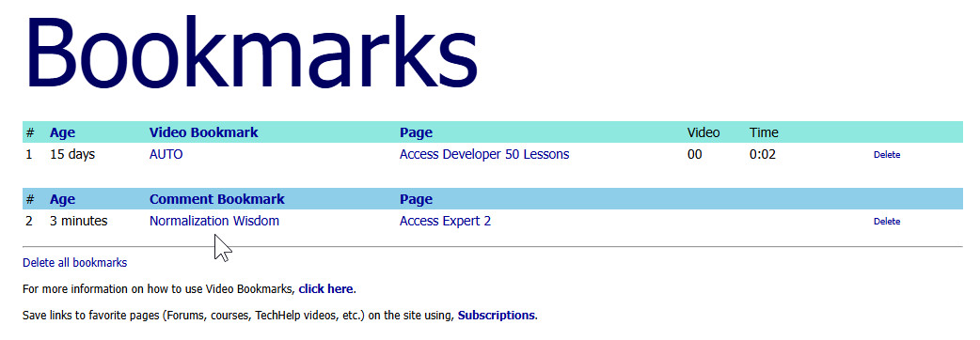Open the AUTO video bookmark
980x340 pixels.
(x=166, y=154)
